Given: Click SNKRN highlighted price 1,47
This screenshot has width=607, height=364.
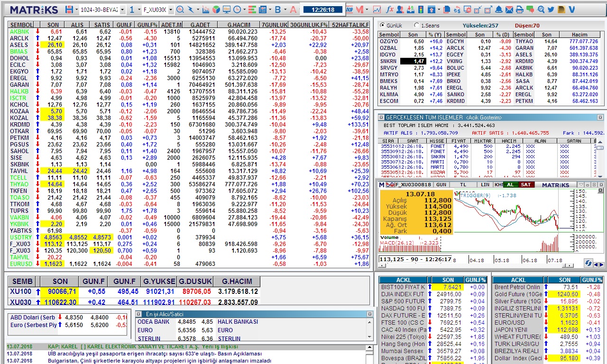Looking at the screenshot, I should tap(413, 61).
